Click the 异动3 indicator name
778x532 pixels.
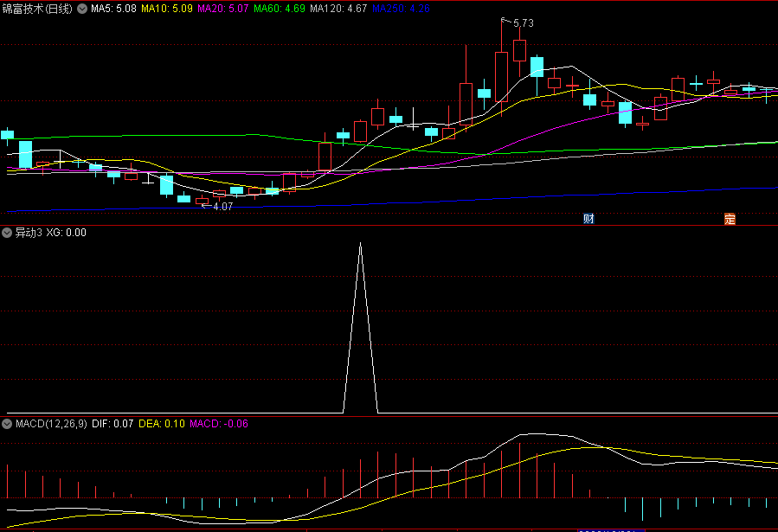(x=29, y=233)
